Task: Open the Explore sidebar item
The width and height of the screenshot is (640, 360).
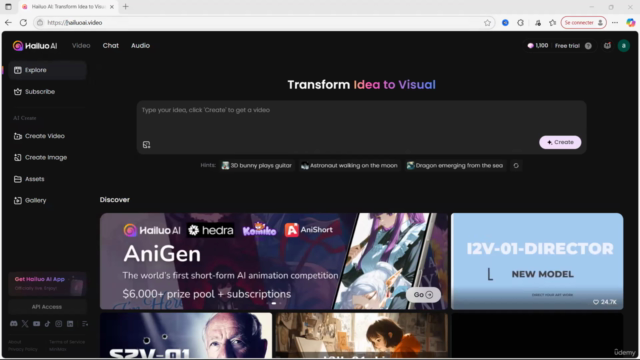Action: point(47,70)
